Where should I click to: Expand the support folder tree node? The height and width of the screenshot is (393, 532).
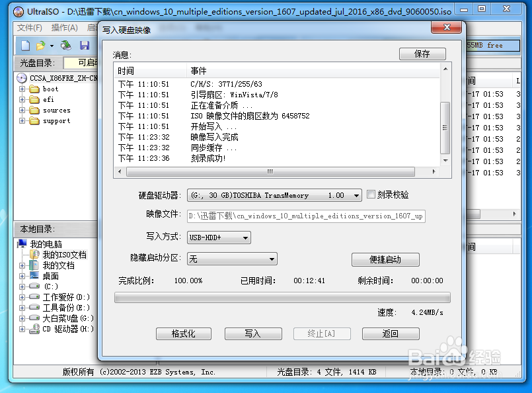pos(22,121)
